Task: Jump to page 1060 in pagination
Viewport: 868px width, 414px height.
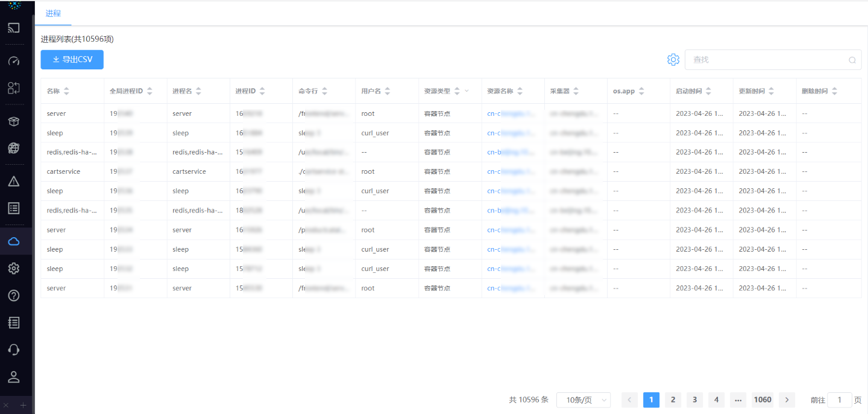Action: [762, 400]
